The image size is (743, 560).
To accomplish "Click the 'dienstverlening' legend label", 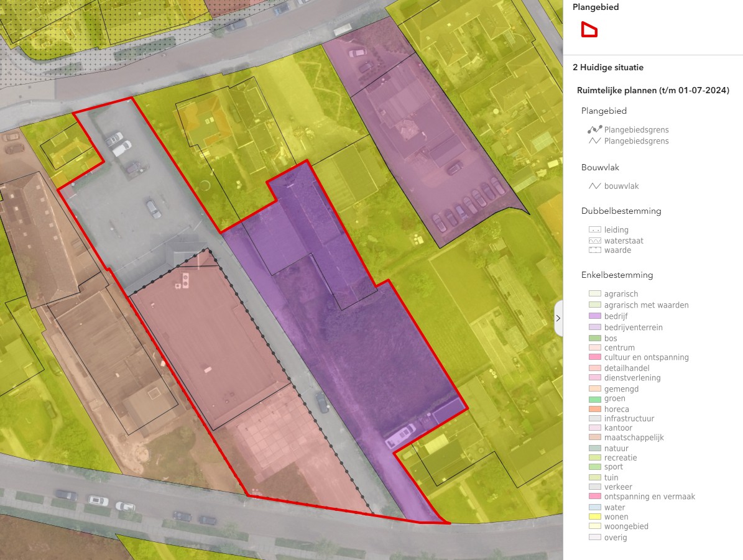I will (x=632, y=378).
